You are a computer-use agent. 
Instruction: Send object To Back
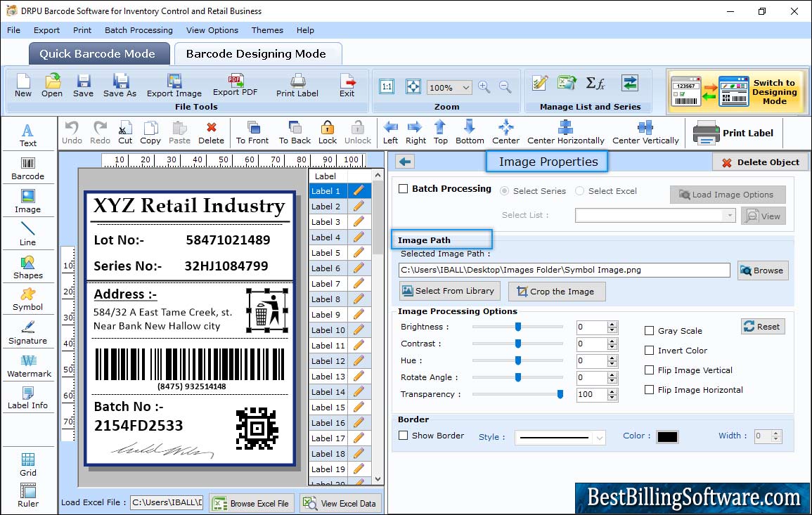[295, 133]
